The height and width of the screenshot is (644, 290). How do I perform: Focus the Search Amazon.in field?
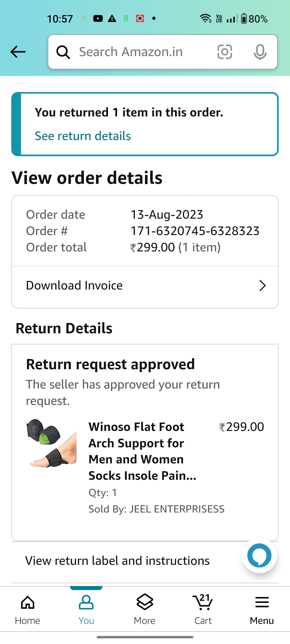(x=140, y=52)
